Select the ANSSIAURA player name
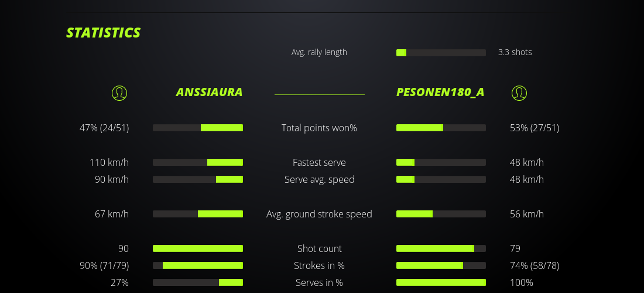 pos(209,93)
